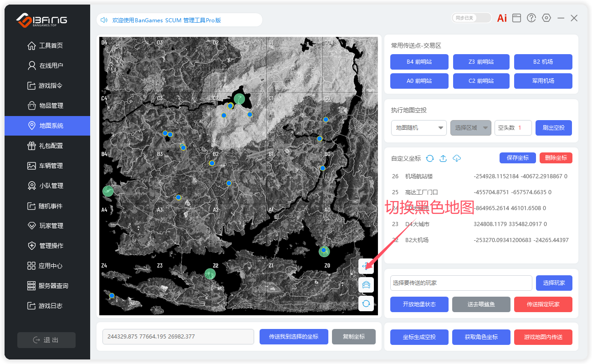Expand the 选择区域 dropdown
This screenshot has height=364, width=592.
click(471, 128)
